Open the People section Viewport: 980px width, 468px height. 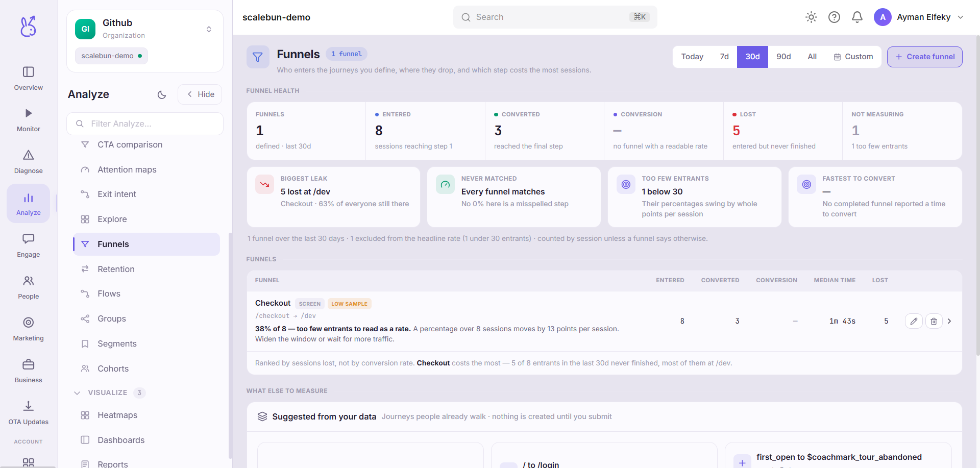coord(29,287)
